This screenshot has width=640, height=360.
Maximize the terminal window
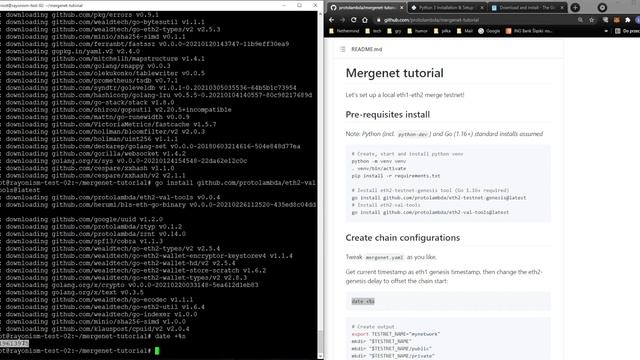300,5
